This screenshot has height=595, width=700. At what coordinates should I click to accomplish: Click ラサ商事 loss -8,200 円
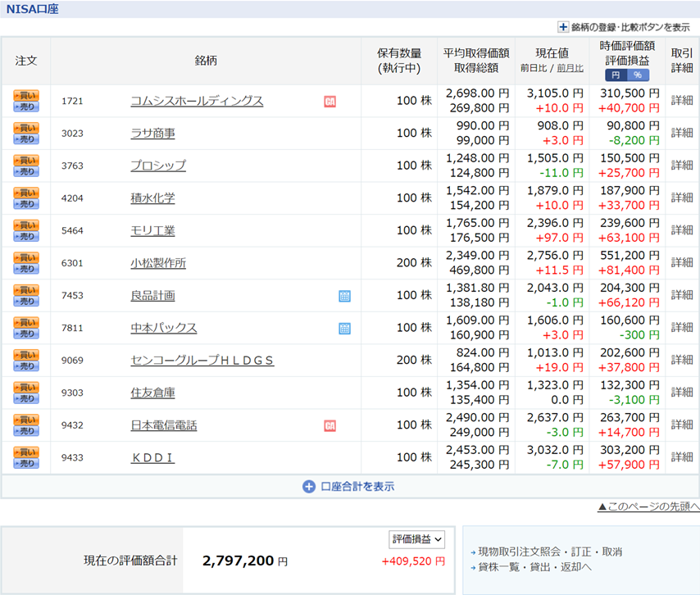pyautogui.click(x=634, y=141)
